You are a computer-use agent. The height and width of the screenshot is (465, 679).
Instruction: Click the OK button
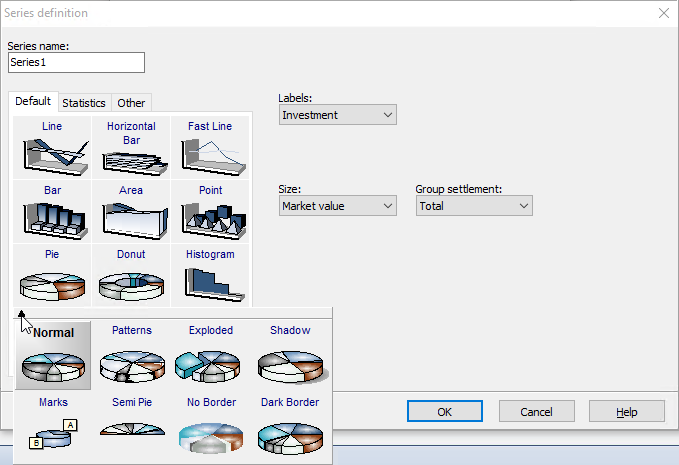click(x=445, y=411)
